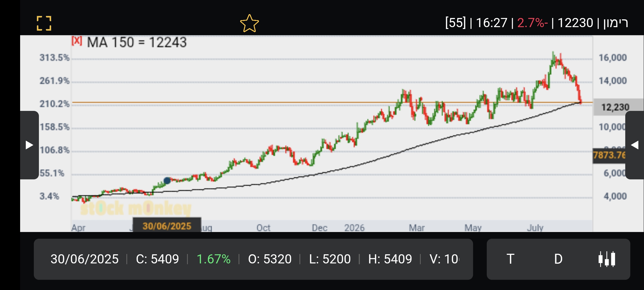
Task: Remove MA 150 indicator via red X
Action: click(x=77, y=41)
